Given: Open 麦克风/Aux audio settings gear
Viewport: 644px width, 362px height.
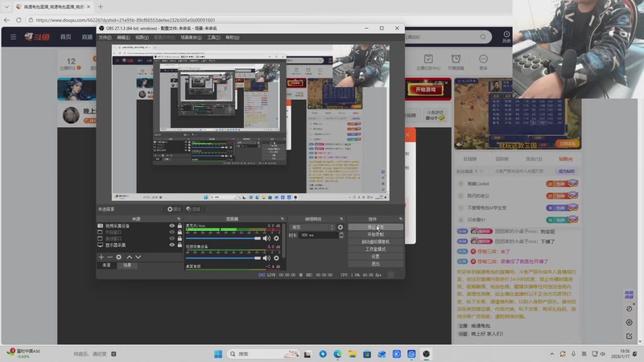Looking at the screenshot, I should coord(276,238).
